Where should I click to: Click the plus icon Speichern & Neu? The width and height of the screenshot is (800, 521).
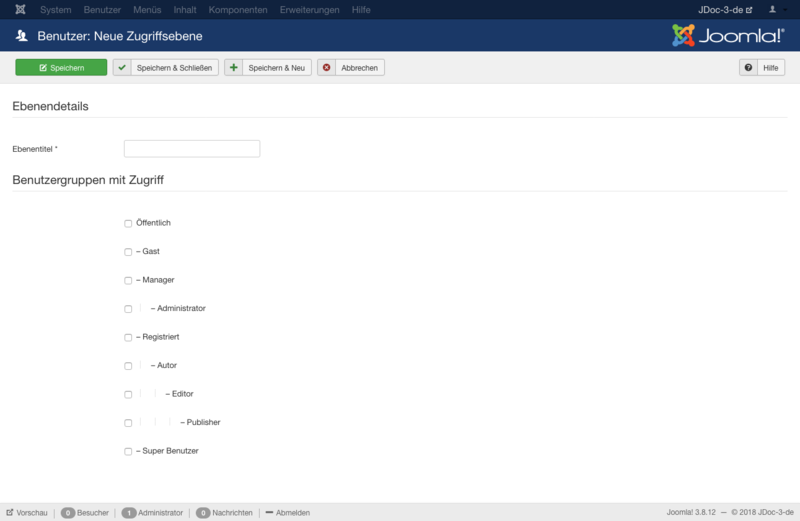point(234,67)
